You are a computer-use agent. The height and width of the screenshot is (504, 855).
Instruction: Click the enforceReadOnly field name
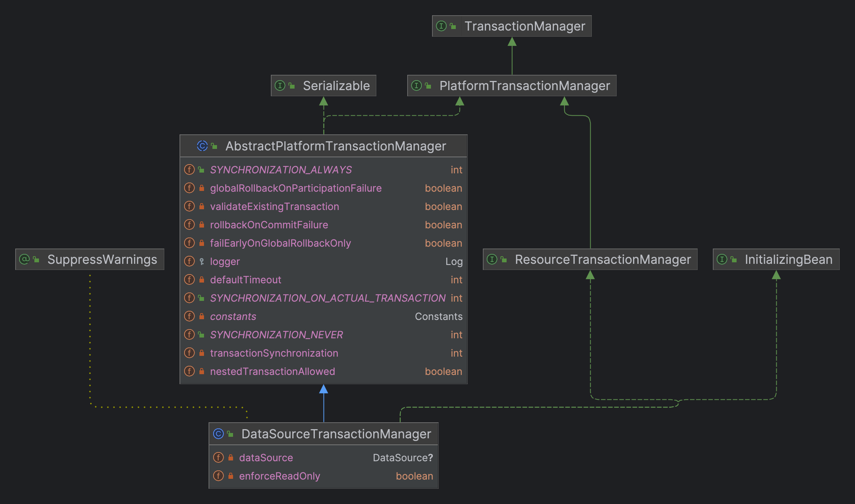point(279,476)
